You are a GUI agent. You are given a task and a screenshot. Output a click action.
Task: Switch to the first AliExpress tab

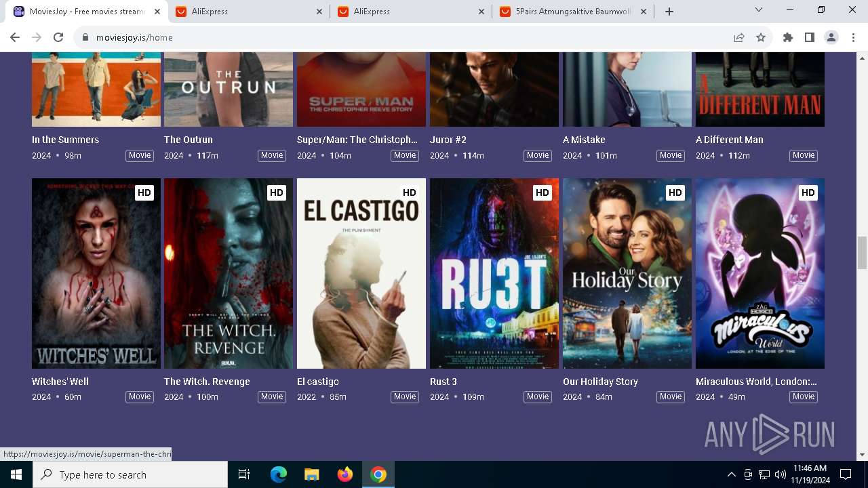coord(248,12)
